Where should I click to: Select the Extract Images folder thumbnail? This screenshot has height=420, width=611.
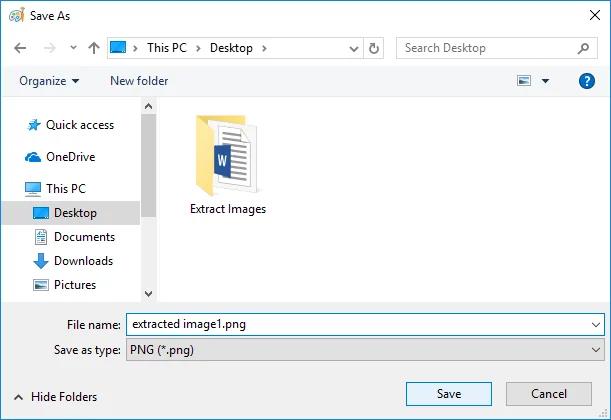228,155
